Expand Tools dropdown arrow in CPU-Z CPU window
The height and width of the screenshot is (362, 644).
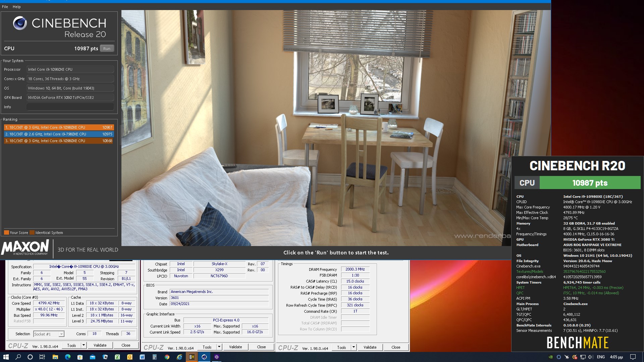[x=84, y=346]
